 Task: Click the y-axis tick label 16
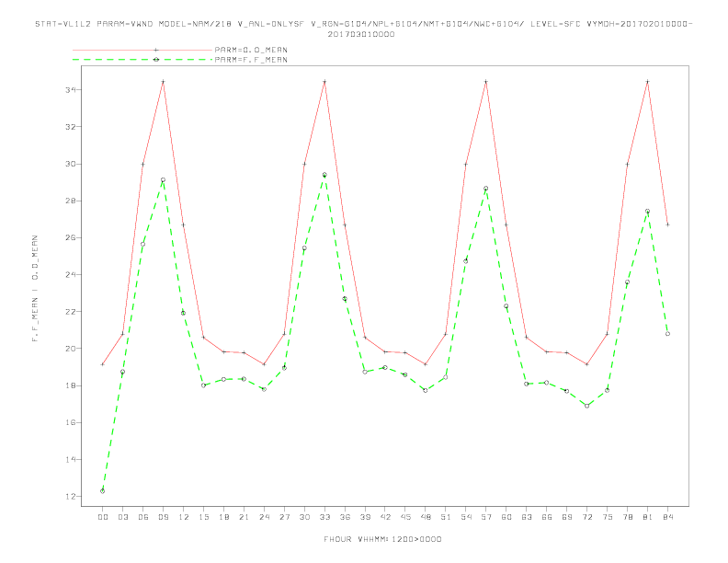(x=71, y=423)
